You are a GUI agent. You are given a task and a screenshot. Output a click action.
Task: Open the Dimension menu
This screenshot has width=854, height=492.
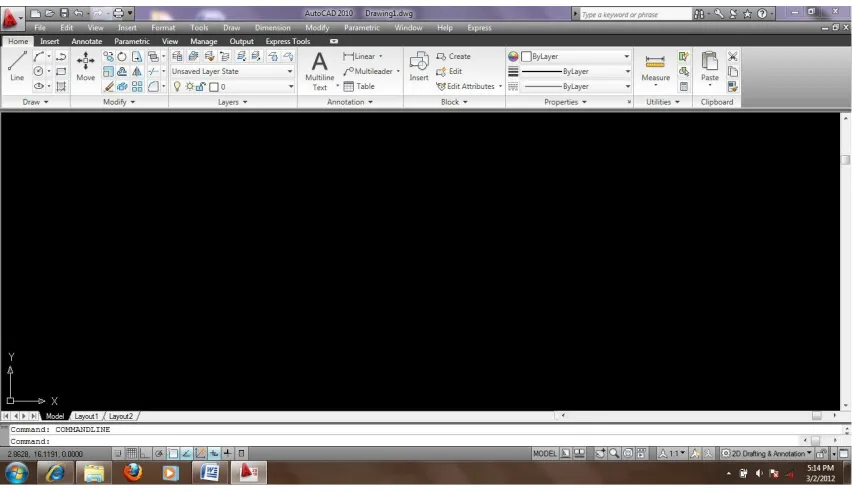click(272, 28)
